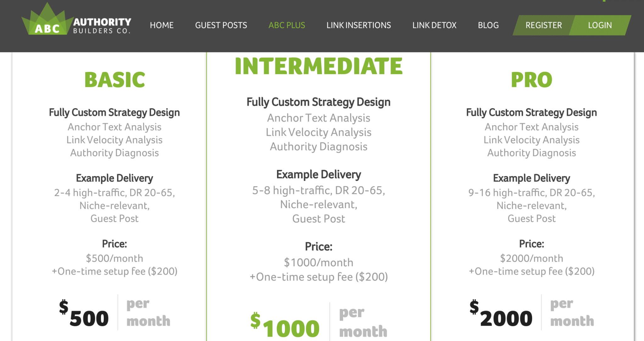Click the $500 per month price
The width and height of the screenshot is (644, 341).
(x=115, y=313)
